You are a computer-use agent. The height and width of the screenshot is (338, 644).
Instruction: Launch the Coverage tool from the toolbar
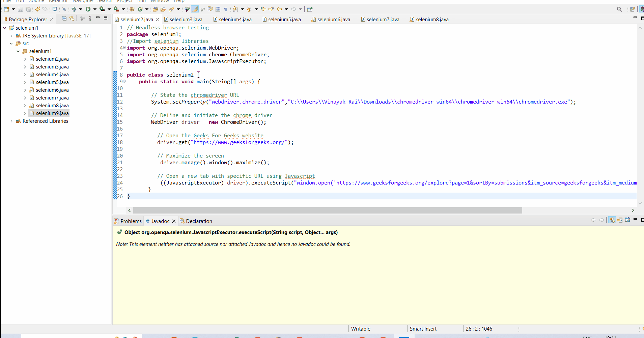click(x=102, y=9)
